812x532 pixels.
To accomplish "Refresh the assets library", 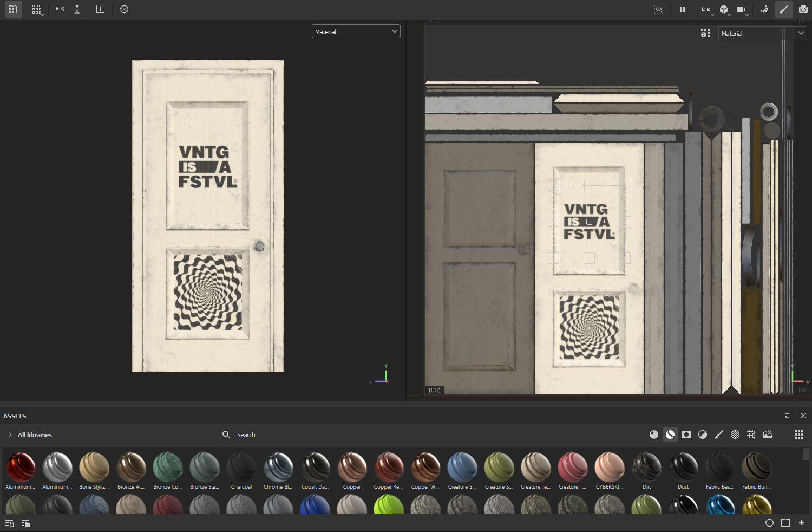I will click(x=769, y=523).
